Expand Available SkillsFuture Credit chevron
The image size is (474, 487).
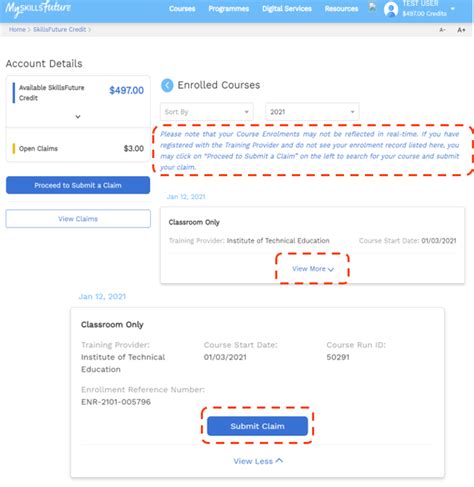click(78, 117)
